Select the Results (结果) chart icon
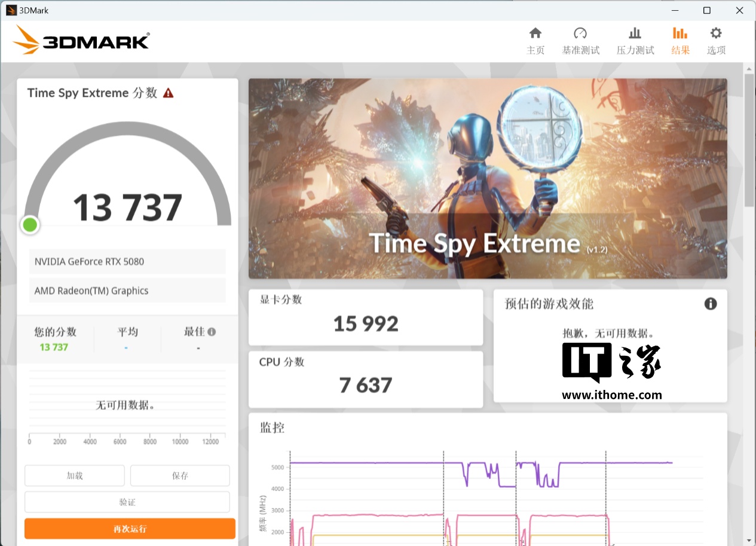 click(680, 33)
